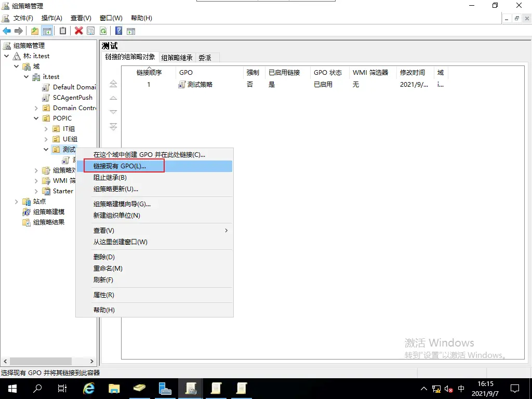Switch to the 组策略继承 tab
This screenshot has height=399, width=532.
pyautogui.click(x=177, y=57)
